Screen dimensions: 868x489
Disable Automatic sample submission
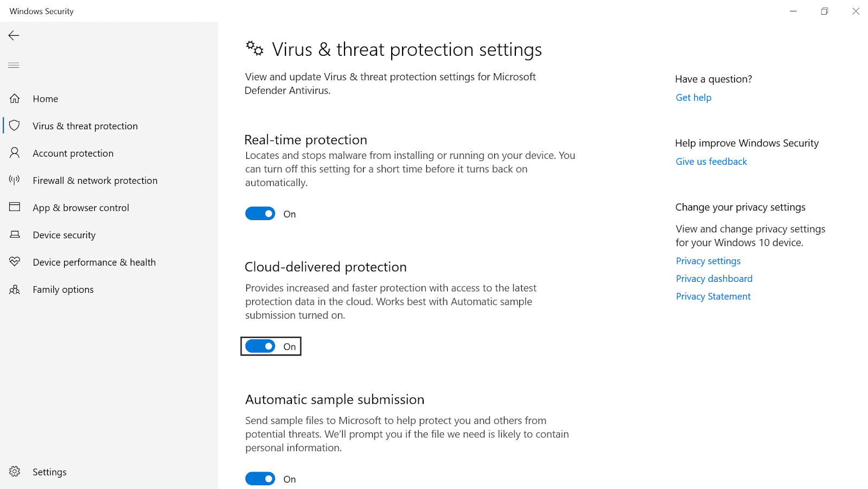click(x=260, y=479)
